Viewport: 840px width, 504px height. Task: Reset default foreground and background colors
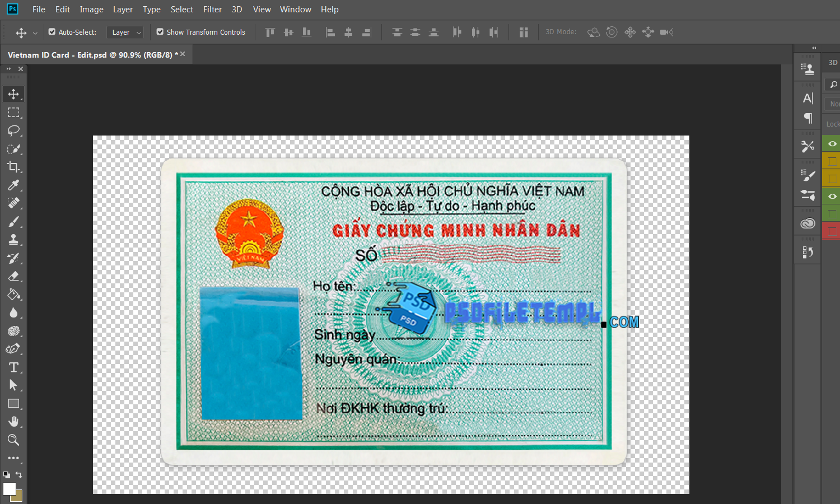pyautogui.click(x=6, y=474)
